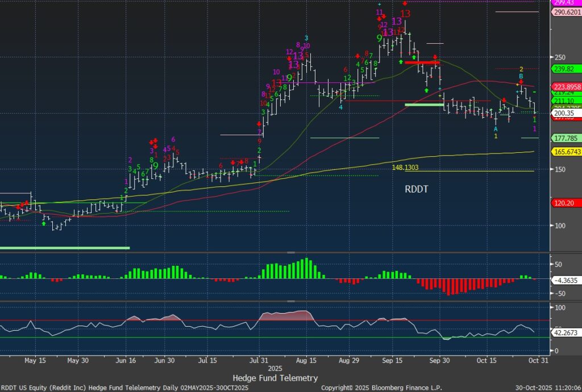This screenshot has height=392, width=582.
Task: Select the yellow 165.6743 moving average label
Action: pyautogui.click(x=566, y=152)
